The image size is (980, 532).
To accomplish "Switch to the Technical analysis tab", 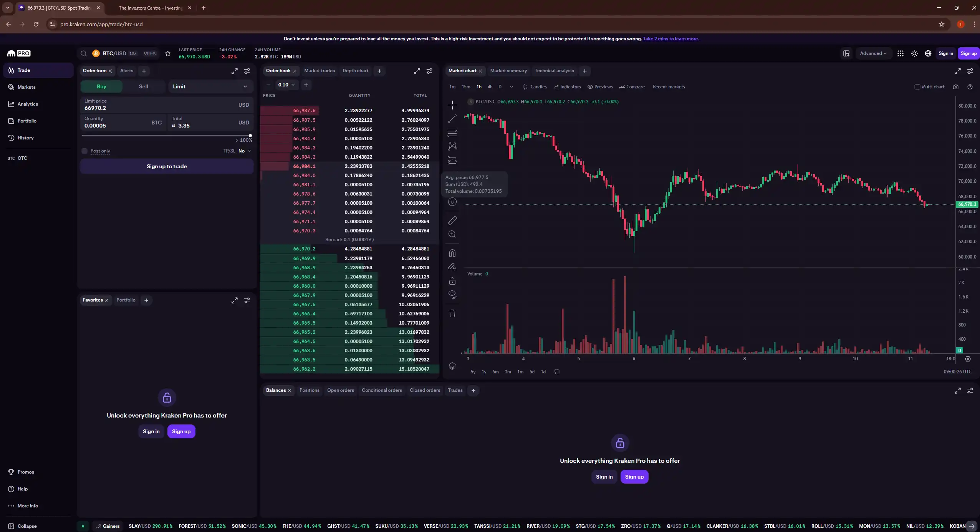I will point(554,71).
